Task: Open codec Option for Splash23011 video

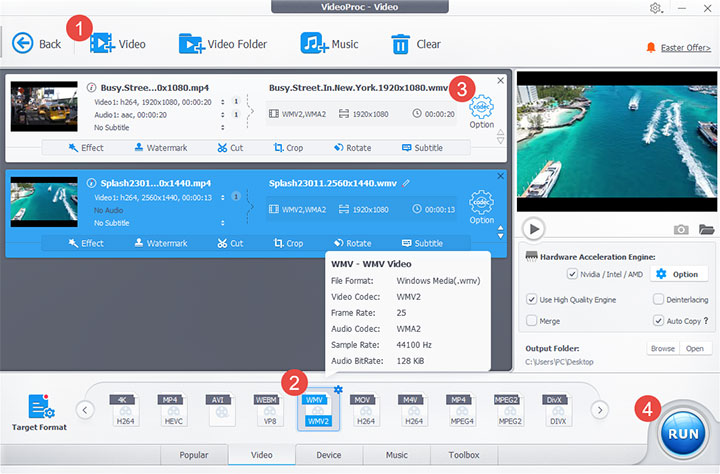Action: (x=481, y=207)
